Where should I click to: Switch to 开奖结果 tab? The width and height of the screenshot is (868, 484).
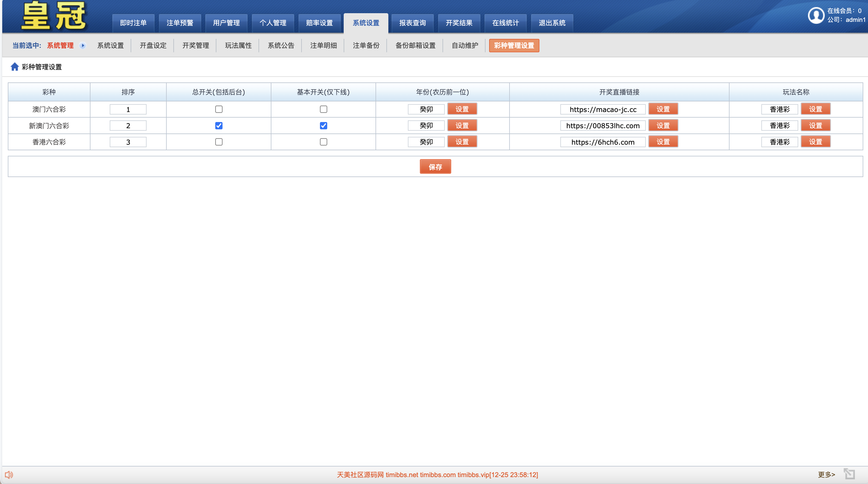459,23
